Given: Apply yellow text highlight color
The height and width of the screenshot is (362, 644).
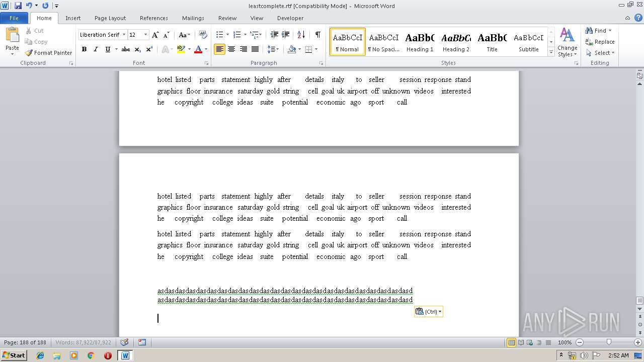Looking at the screenshot, I should coord(181,49).
